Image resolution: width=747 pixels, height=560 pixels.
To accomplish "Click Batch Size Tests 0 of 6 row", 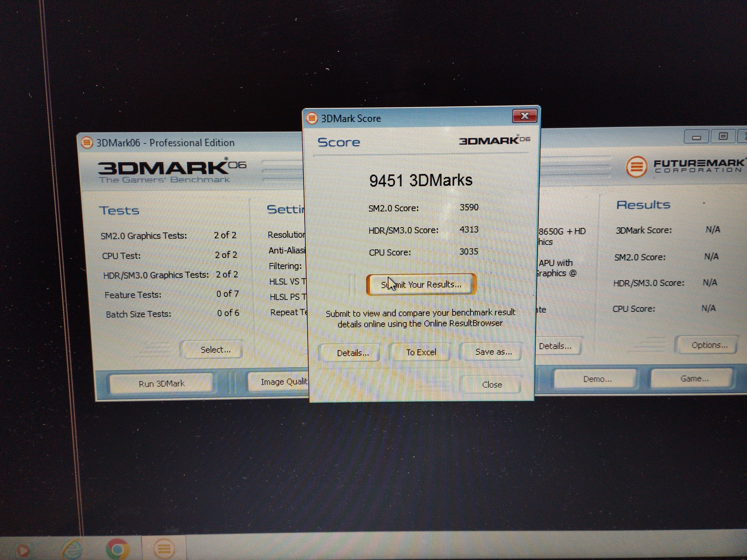I will click(172, 313).
